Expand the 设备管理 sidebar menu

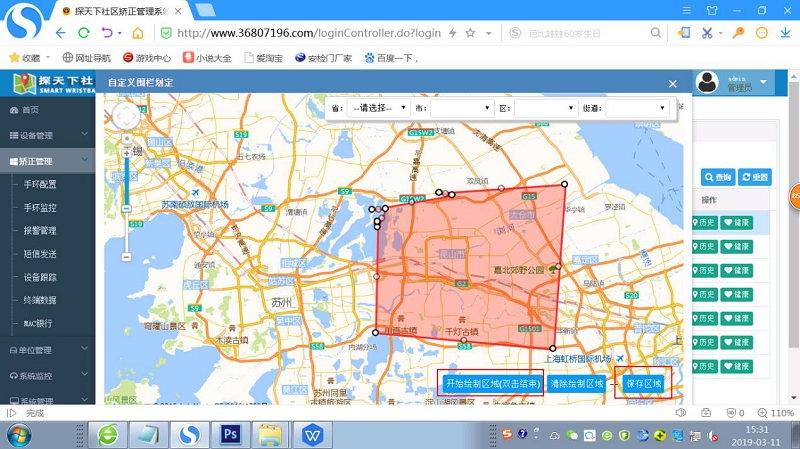coord(45,135)
